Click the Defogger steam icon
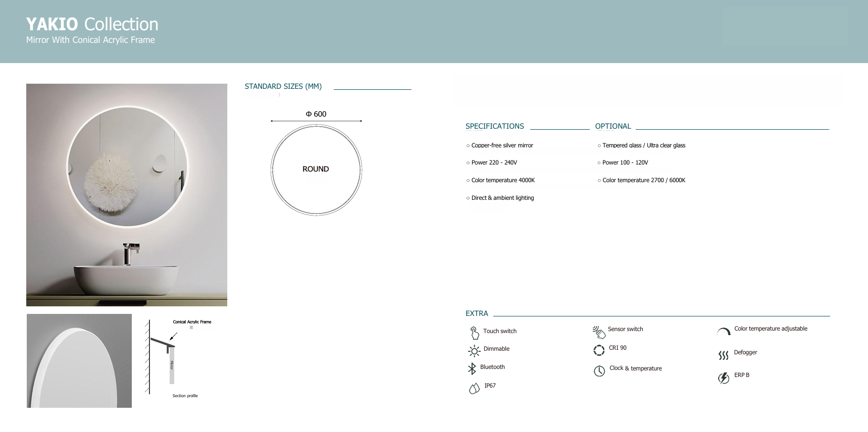The height and width of the screenshot is (432, 868). pyautogui.click(x=724, y=355)
